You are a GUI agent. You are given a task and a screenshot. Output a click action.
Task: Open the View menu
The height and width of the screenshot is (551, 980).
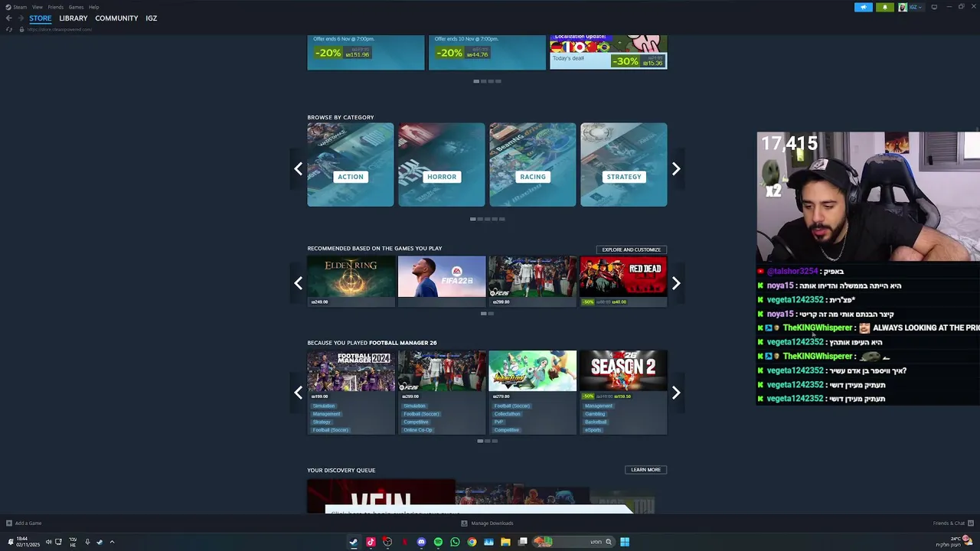pyautogui.click(x=37, y=7)
